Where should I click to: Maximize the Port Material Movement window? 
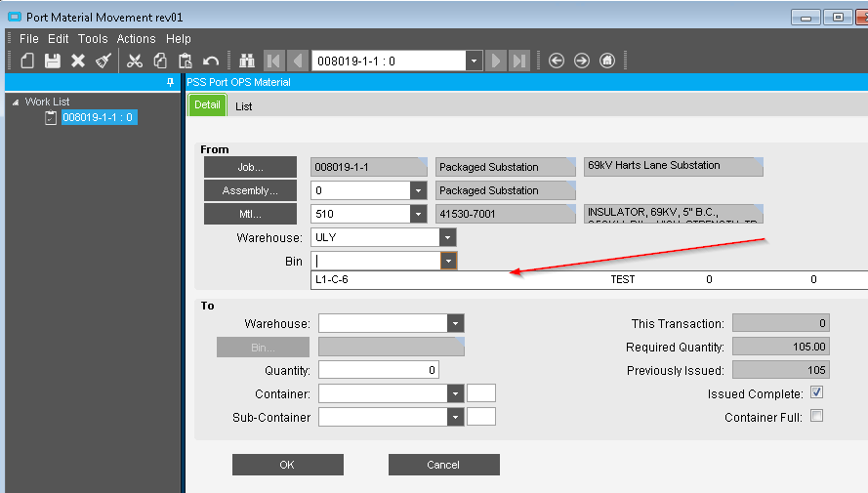coord(838,18)
